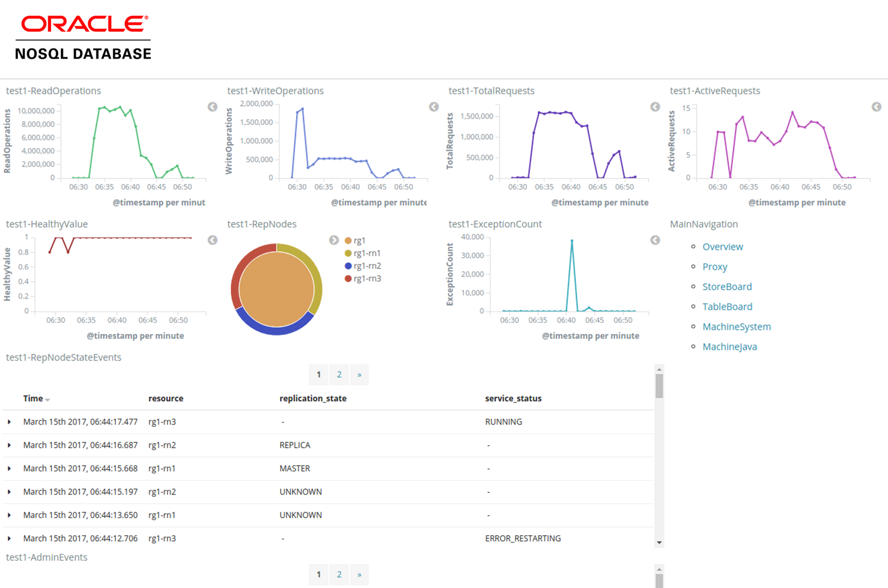Toggle legend arrow on test1-ExceptionCount chart
Image resolution: width=888 pixels, height=588 pixels.
pos(655,240)
